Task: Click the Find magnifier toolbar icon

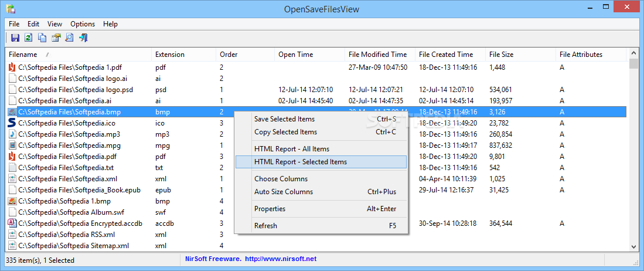Action: click(x=69, y=38)
